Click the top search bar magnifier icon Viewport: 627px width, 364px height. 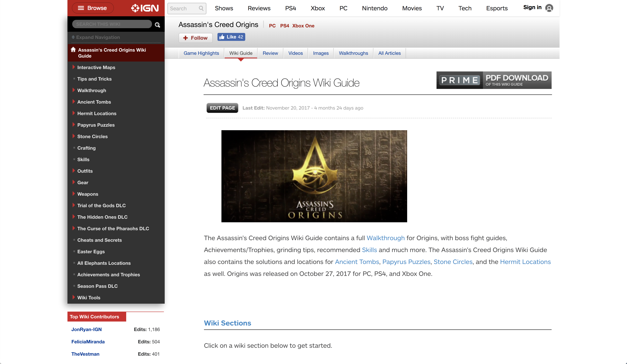point(201,9)
